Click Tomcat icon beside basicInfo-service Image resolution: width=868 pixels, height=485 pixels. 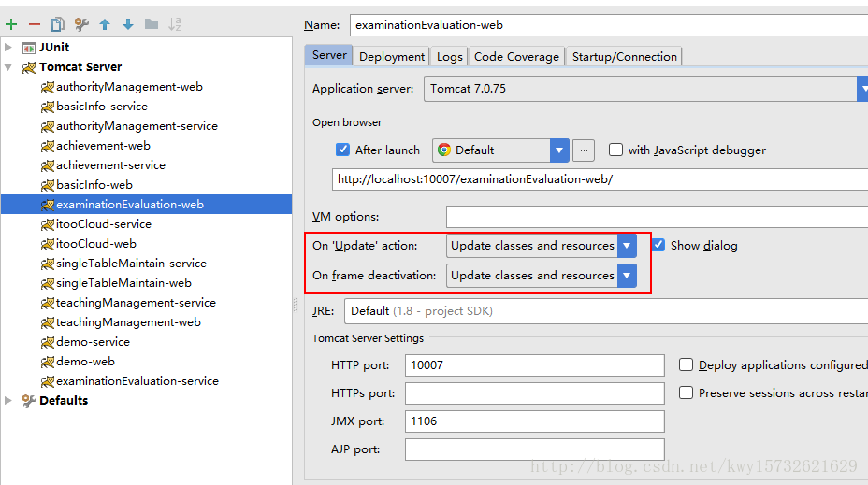coord(48,107)
